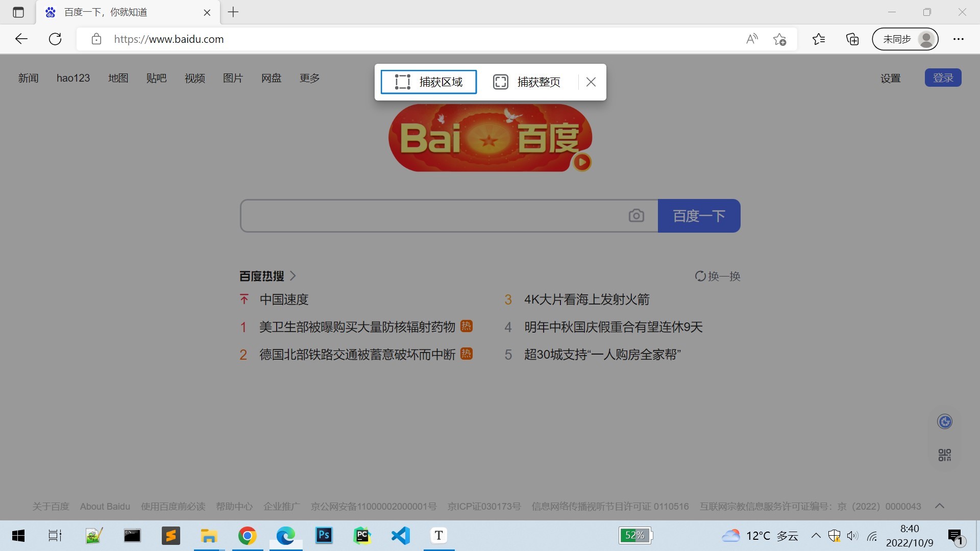Open hot search 中国速度
Screen dimensions: 980x551
point(284,299)
